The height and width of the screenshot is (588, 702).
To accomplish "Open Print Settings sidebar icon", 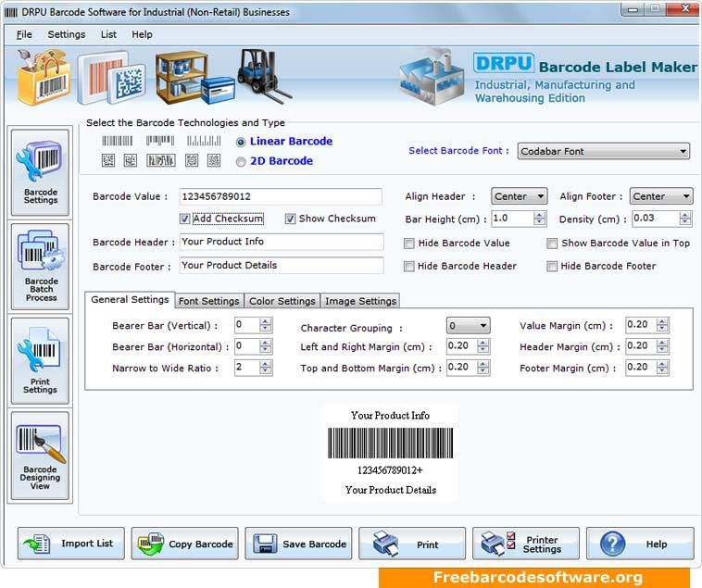I will [41, 361].
